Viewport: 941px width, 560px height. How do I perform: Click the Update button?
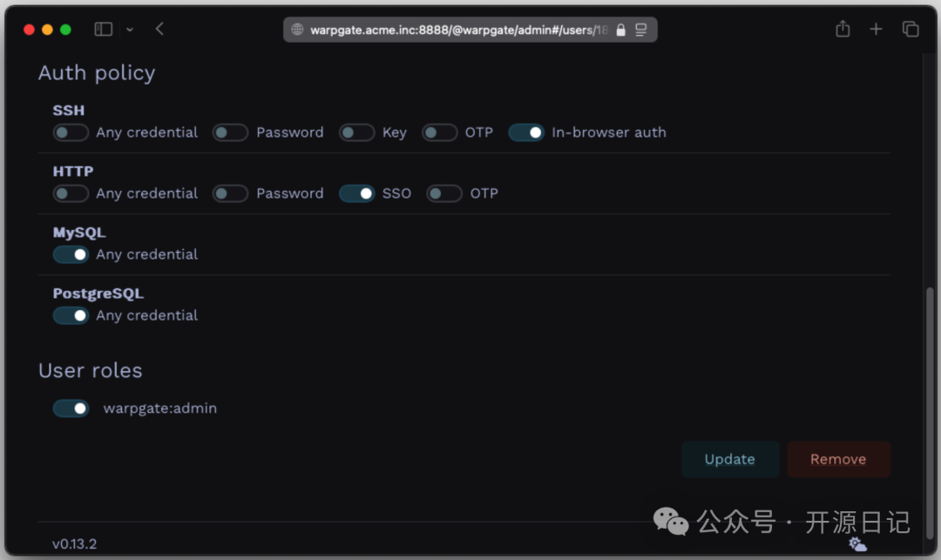(x=730, y=459)
